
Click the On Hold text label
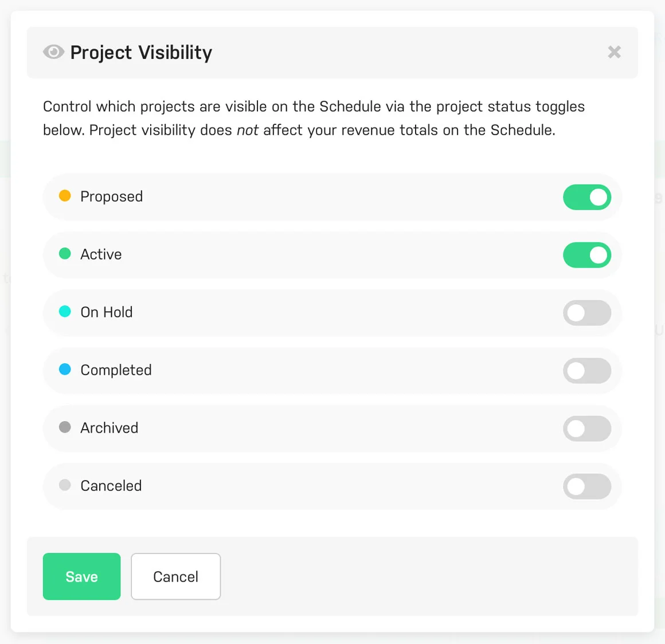coord(107,312)
